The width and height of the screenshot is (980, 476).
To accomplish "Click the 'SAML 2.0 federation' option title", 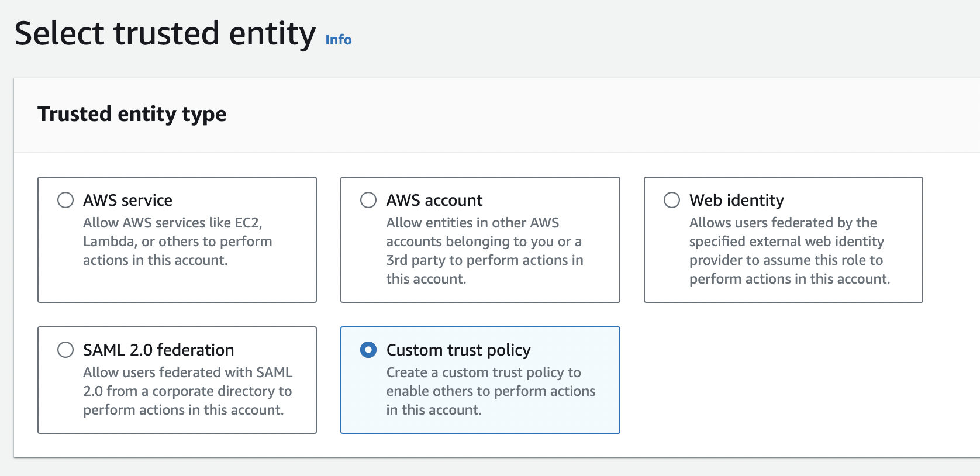I will (158, 350).
